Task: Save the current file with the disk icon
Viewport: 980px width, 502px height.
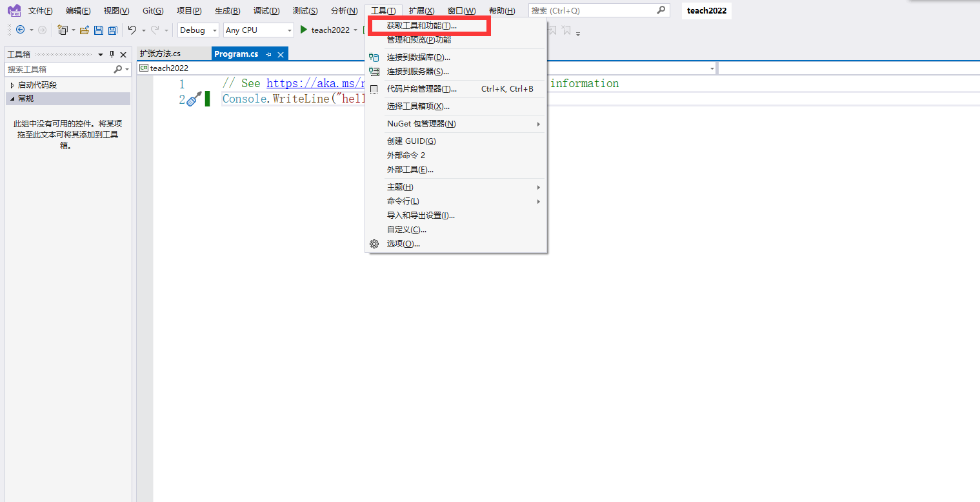Action: click(99, 30)
